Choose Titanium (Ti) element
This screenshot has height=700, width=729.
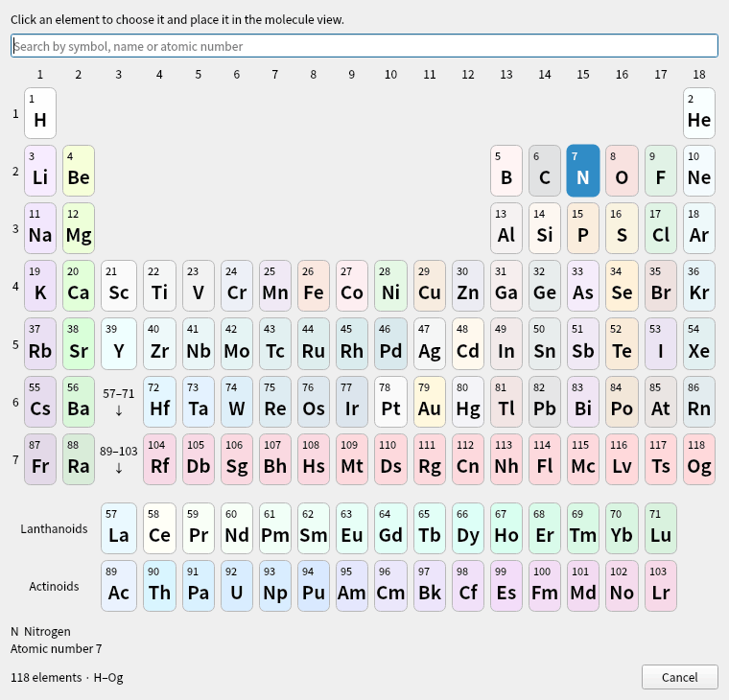(x=159, y=286)
